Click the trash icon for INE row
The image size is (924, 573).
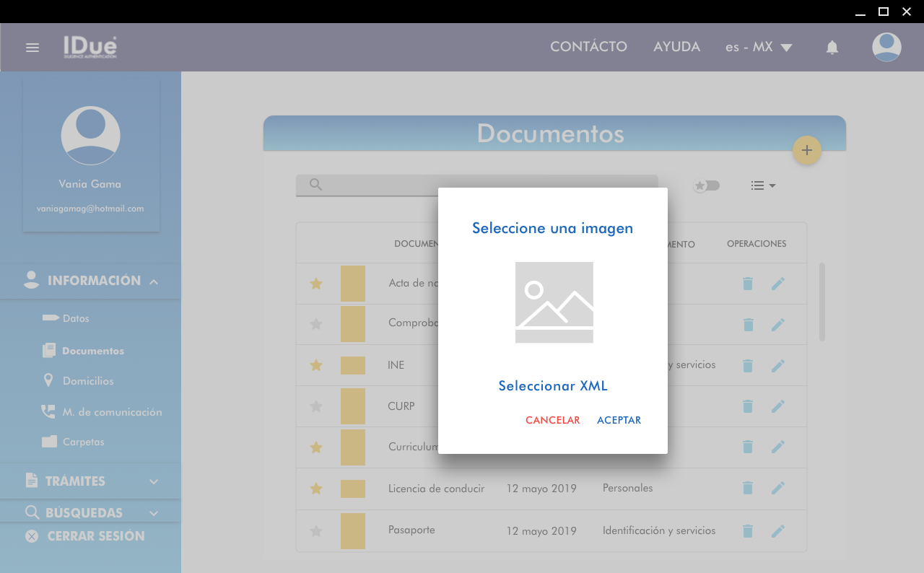coord(748,366)
